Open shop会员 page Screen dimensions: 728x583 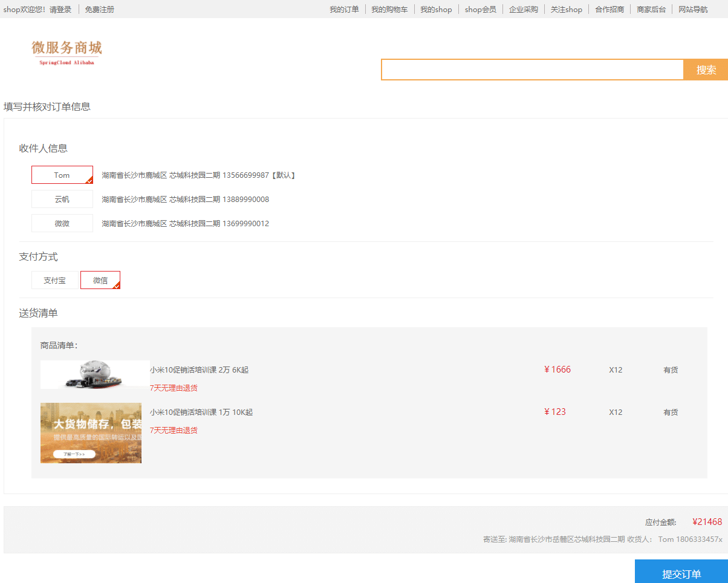tap(480, 10)
